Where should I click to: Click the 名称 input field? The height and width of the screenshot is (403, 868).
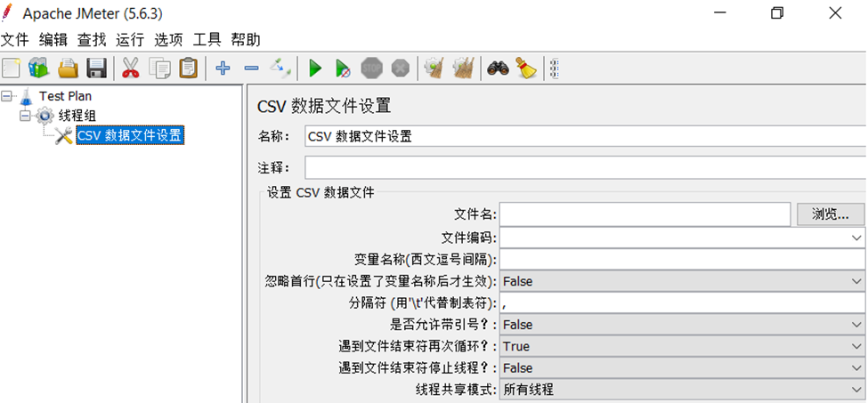[x=586, y=136]
